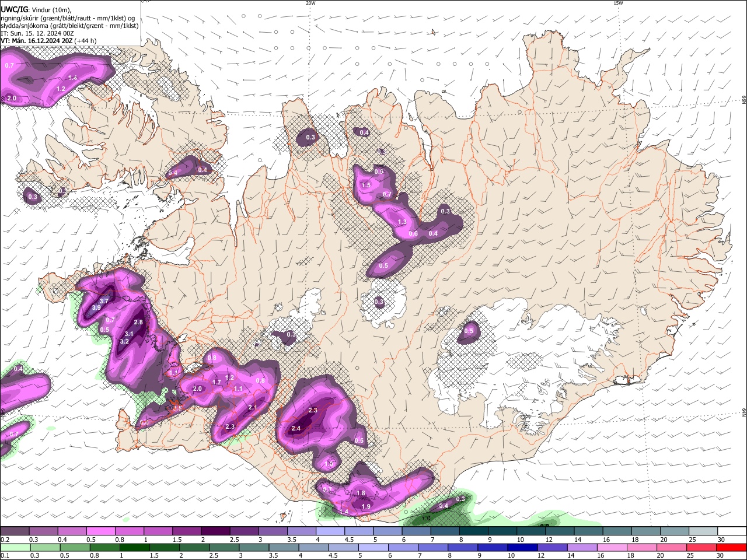The image size is (747, 560).
Task: Click the 15W longitude label
Action: point(618,3)
